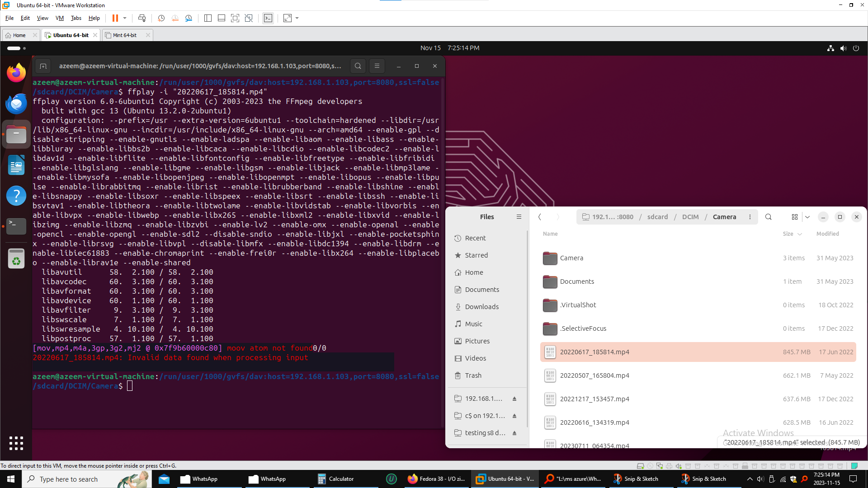
Task: Open LibreOffice Writer from the dock
Action: click(16, 165)
